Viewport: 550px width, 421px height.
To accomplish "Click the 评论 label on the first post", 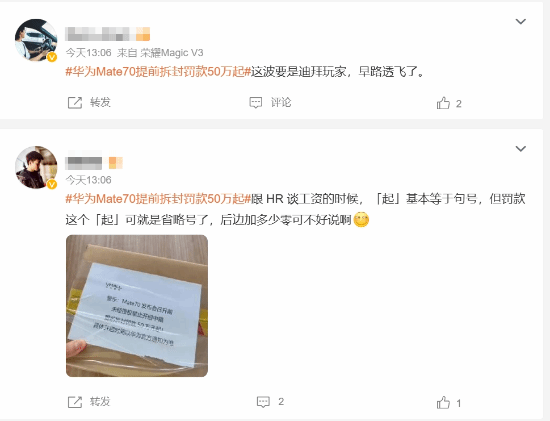I will pyautogui.click(x=281, y=102).
